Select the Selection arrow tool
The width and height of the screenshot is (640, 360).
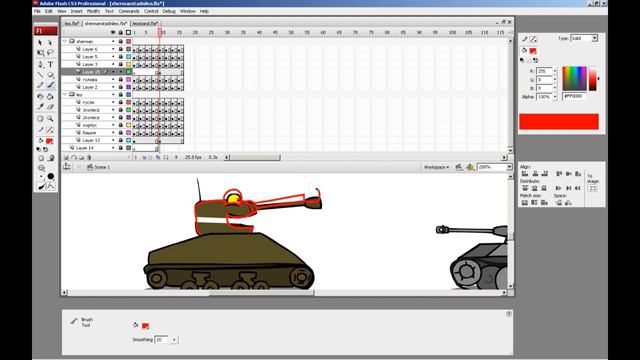coord(40,42)
